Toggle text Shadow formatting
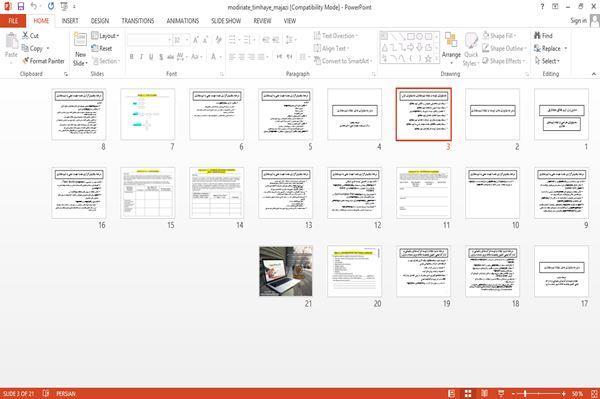The image size is (600, 399). [161, 57]
